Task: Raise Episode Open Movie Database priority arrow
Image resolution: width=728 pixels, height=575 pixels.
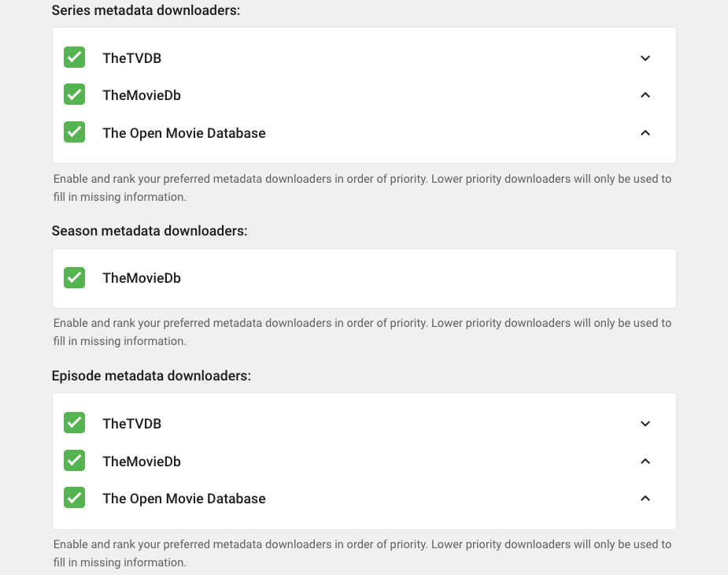Action: (645, 498)
